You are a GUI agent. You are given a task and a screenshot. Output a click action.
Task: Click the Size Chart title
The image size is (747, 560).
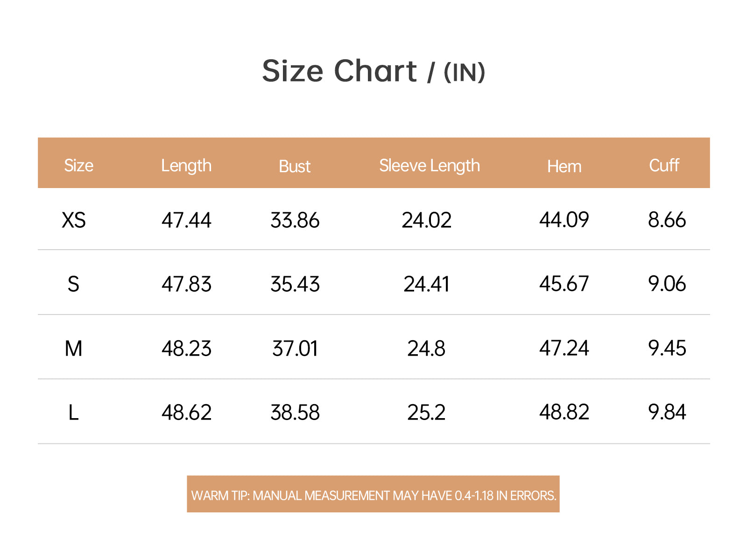pos(373,71)
